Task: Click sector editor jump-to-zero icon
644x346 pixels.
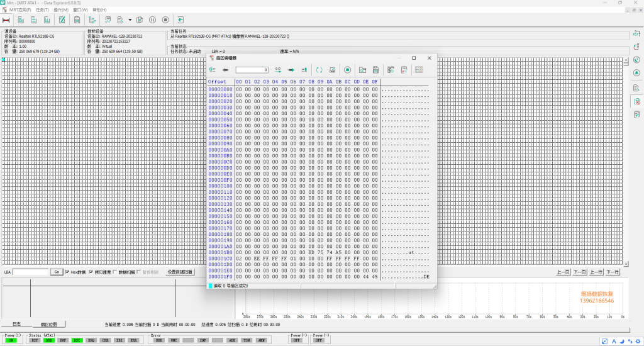Action: pos(213,70)
